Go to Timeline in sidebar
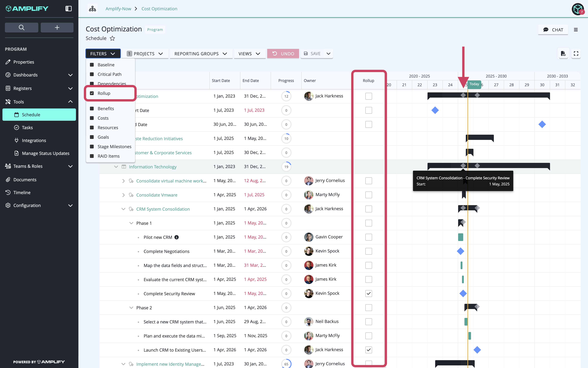This screenshot has height=368, width=588. pos(22,193)
